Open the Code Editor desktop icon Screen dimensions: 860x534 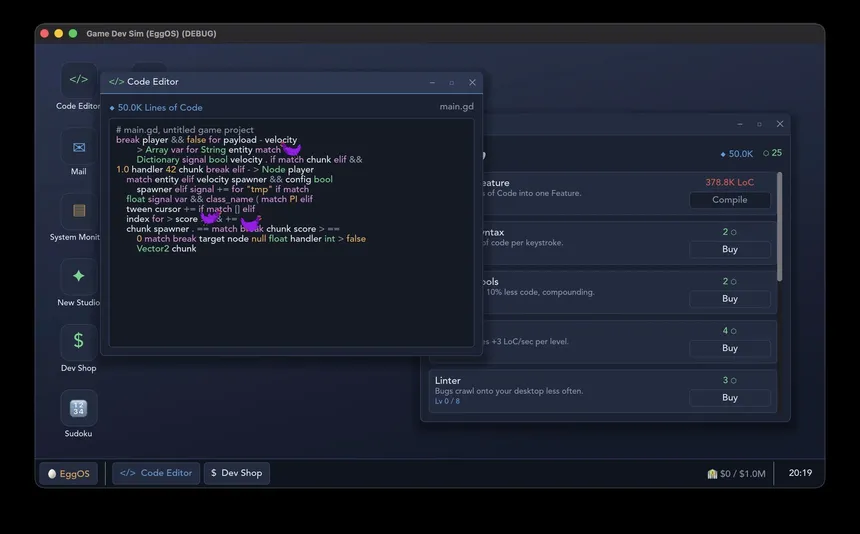pos(79,80)
